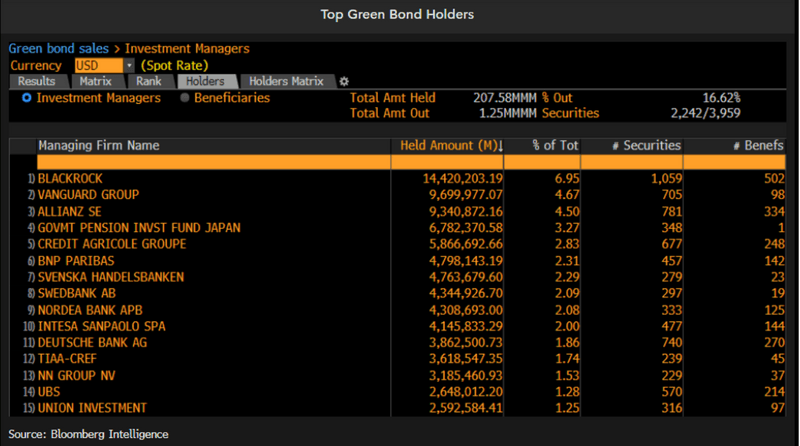Select the TIAA-CREF row

click(397, 359)
